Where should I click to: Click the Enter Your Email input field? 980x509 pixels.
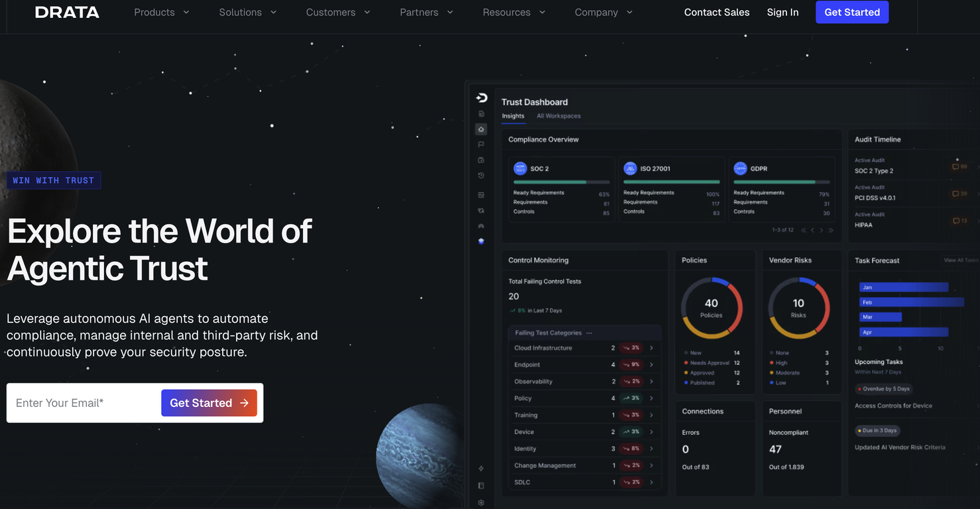click(x=84, y=403)
